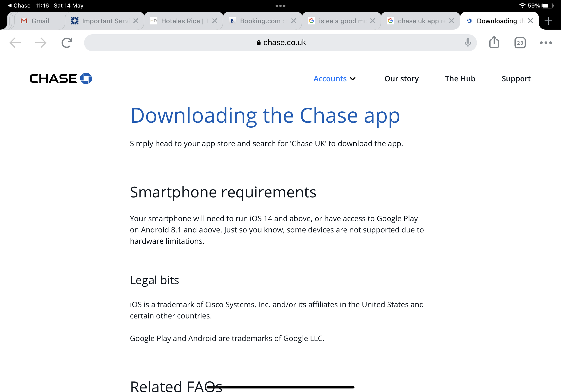
Task: Click the 'Simply head to your app store' sentence
Action: tap(266, 143)
